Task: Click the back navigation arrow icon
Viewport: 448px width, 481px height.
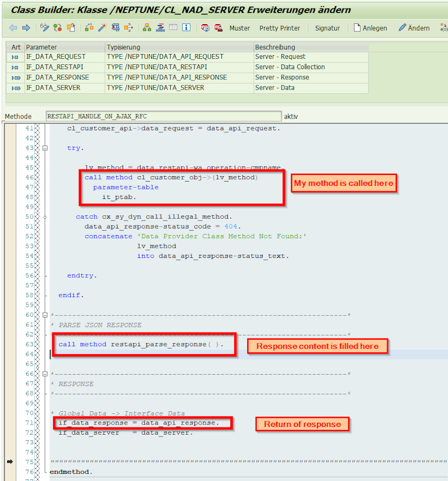Action: coord(13,28)
